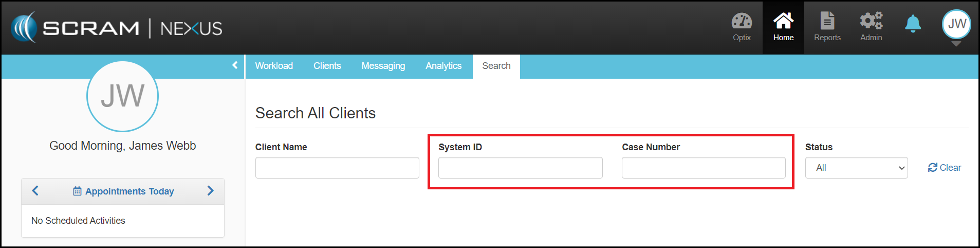This screenshot has height=248, width=980.
Task: Open the Optix dashboard icon
Action: tap(742, 22)
